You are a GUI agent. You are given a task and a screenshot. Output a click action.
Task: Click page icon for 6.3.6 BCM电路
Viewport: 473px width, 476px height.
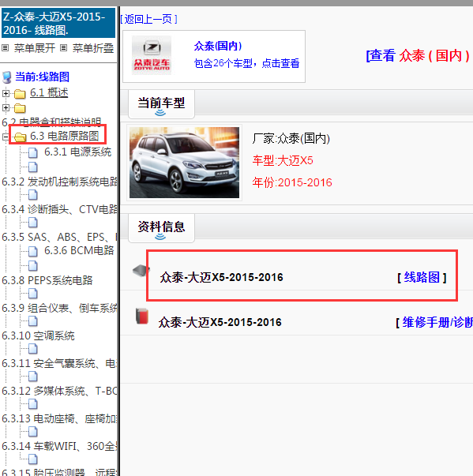(33, 251)
